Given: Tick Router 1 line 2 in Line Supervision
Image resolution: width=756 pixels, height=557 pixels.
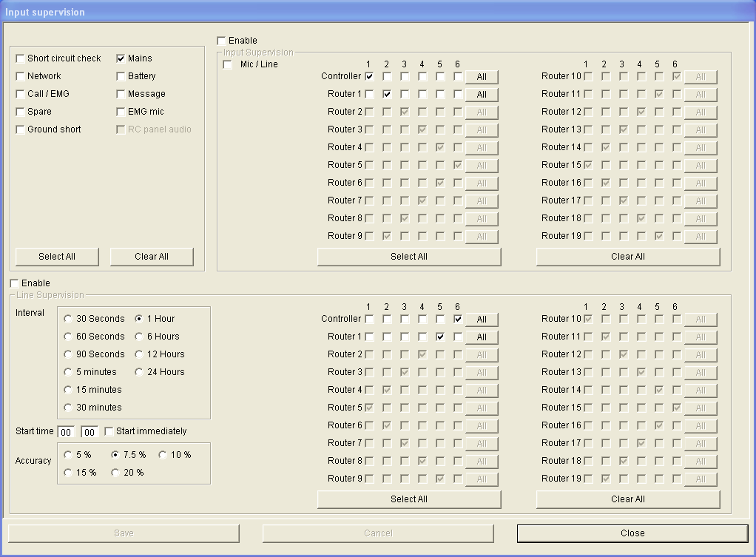Looking at the screenshot, I should [387, 337].
